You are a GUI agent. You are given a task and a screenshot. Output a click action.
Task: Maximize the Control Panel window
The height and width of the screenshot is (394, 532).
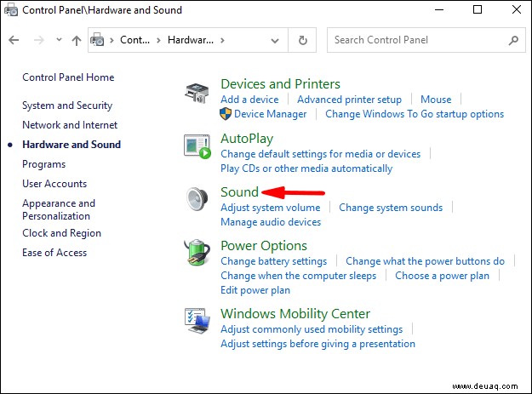click(478, 9)
